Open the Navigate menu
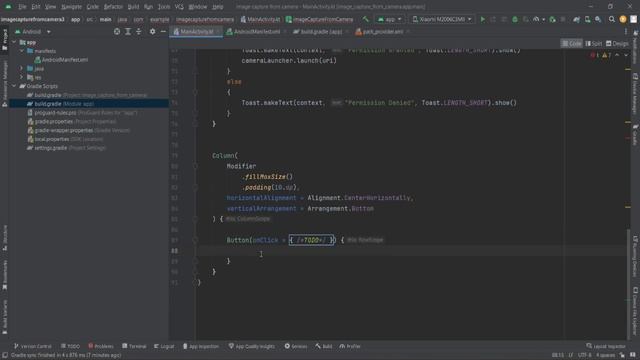This screenshot has width=640, height=360. (71, 7)
